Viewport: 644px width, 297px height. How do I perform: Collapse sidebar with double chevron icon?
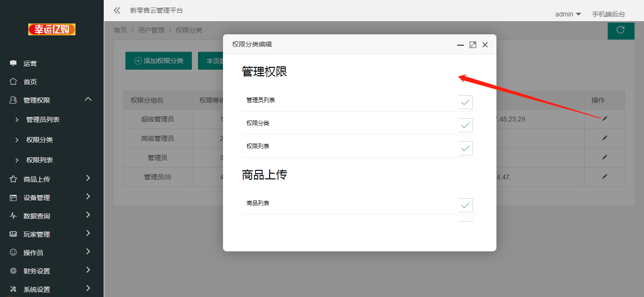coord(117,10)
